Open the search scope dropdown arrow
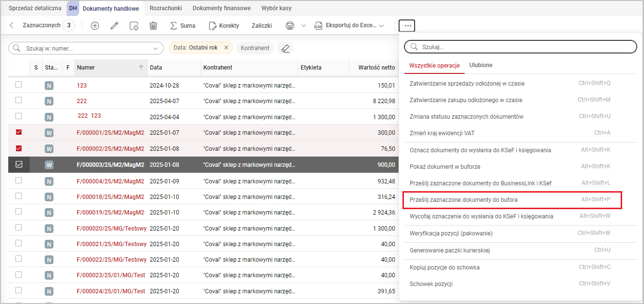644x304 pixels. click(x=156, y=48)
